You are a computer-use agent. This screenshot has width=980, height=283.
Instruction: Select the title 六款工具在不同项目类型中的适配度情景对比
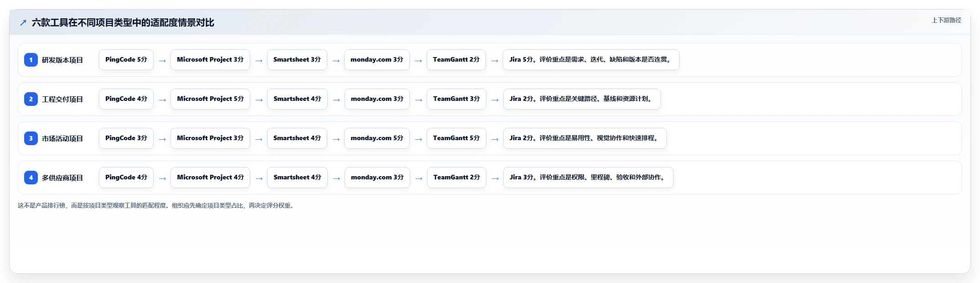point(123,22)
